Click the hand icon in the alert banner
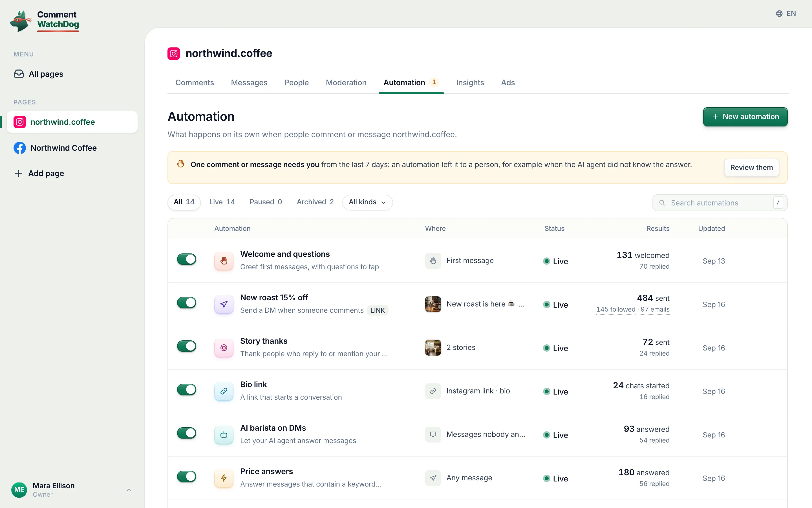 click(x=180, y=164)
